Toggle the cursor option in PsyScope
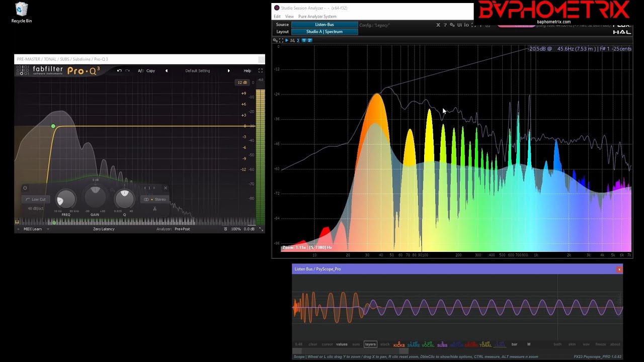Image resolution: width=644 pixels, height=362 pixels. [x=328, y=344]
